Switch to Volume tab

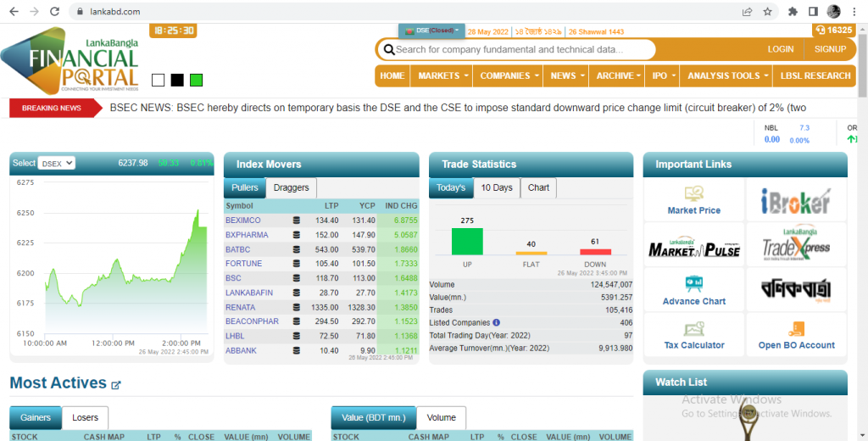[x=441, y=418]
